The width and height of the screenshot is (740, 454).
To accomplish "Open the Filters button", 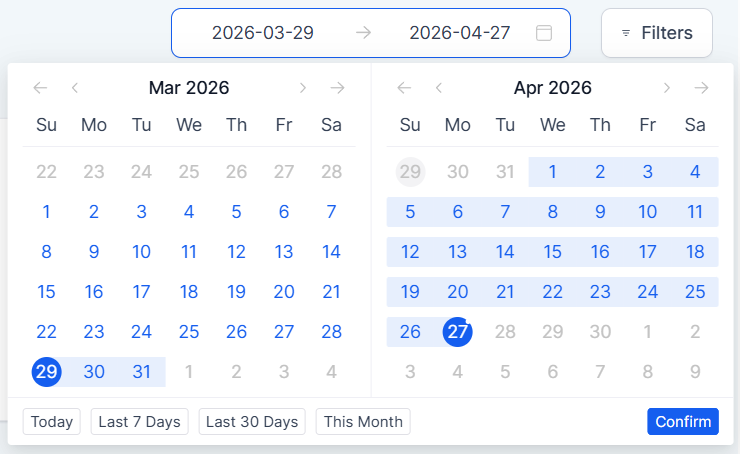I will (x=656, y=33).
